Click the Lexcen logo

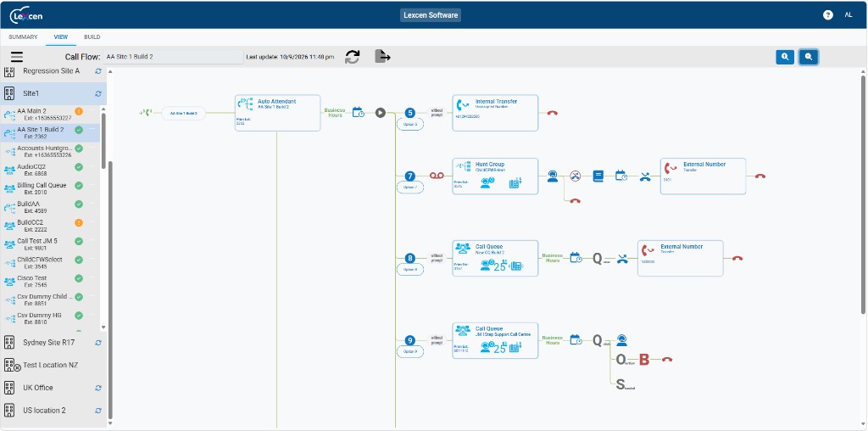click(x=26, y=15)
